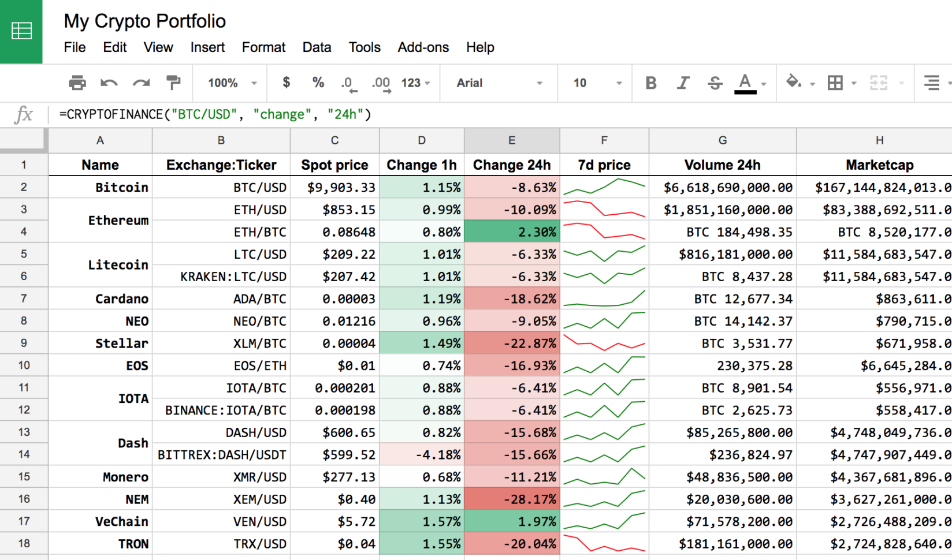
Task: Toggle strikethrough formatting
Action: (715, 83)
